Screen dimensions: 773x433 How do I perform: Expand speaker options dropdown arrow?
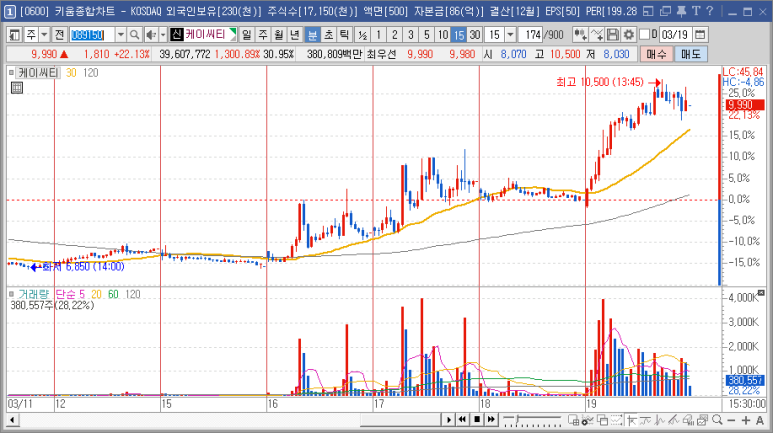click(x=163, y=35)
